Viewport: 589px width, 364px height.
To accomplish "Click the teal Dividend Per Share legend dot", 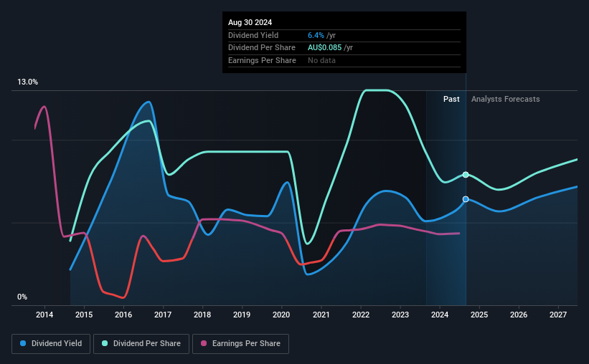I will (105, 343).
